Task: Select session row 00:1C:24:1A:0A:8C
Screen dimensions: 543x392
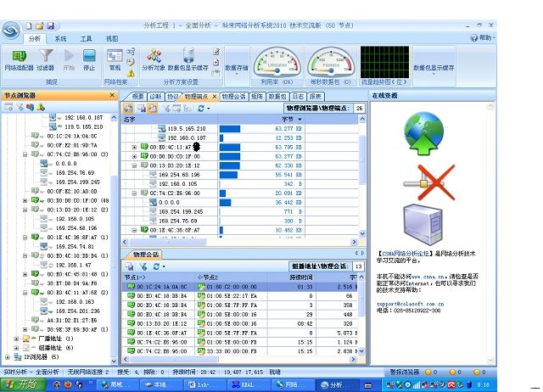Action: coord(241,287)
